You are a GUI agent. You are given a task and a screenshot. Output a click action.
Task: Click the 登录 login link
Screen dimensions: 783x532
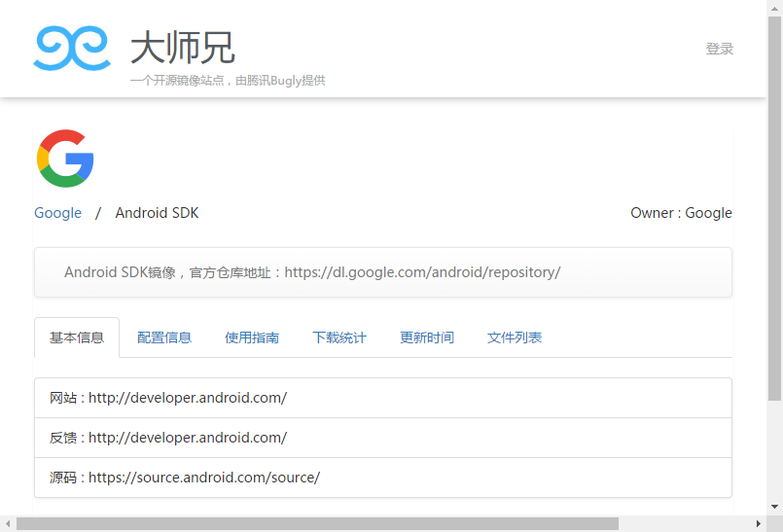click(x=719, y=49)
